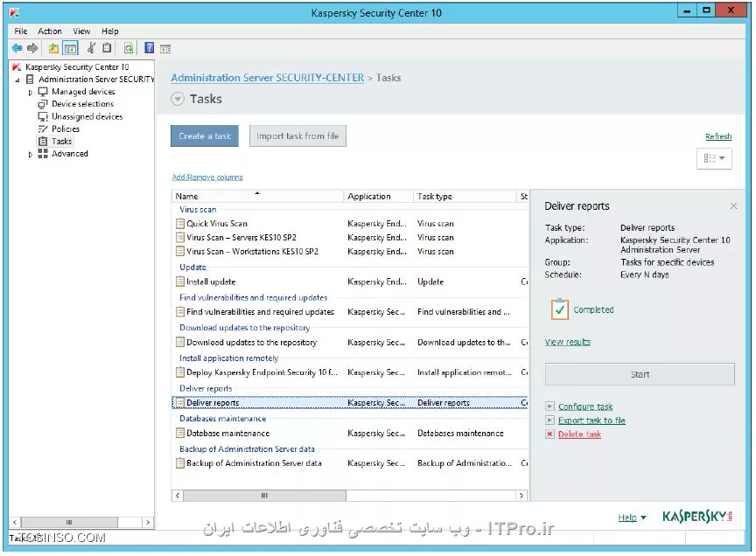This screenshot has height=556, width=756.
Task: Select the Download updates to the repository task row
Action: tap(350, 343)
